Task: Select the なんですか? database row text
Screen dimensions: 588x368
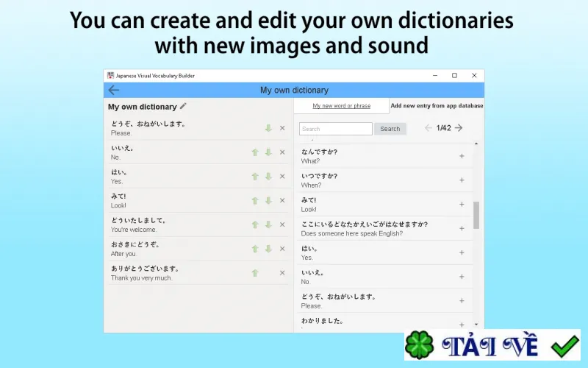Action: tap(319, 152)
